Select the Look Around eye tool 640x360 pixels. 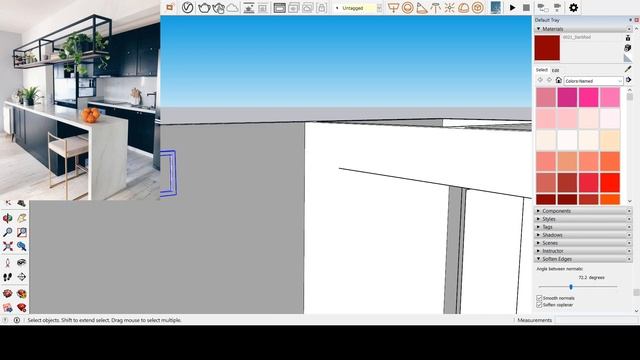tap(22, 263)
